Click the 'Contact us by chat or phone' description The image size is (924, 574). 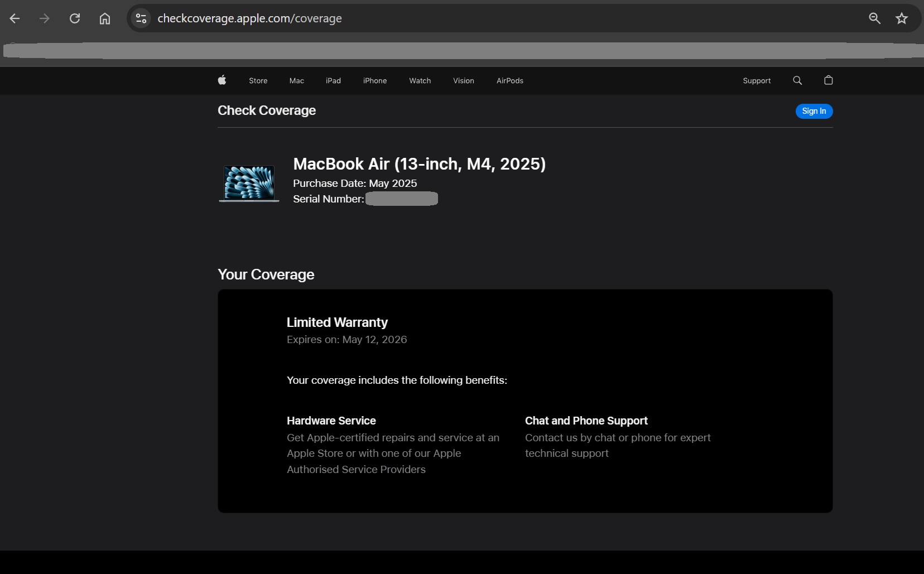click(x=618, y=446)
